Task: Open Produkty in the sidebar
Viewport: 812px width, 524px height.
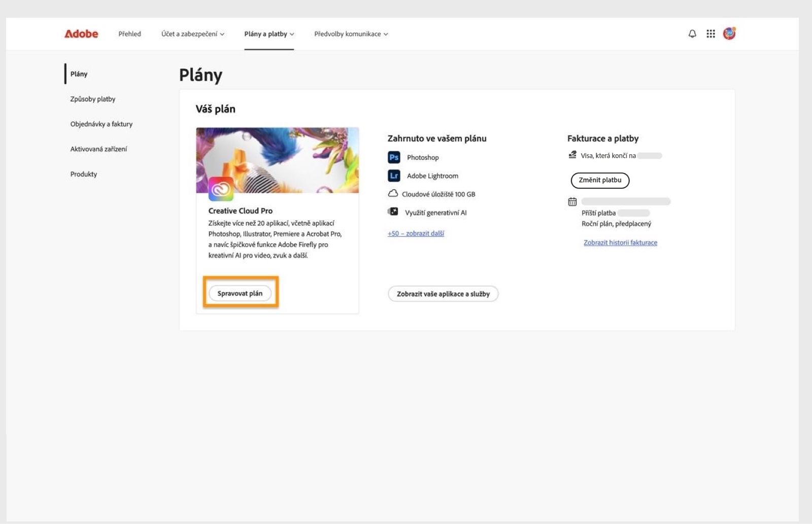Action: tap(84, 174)
